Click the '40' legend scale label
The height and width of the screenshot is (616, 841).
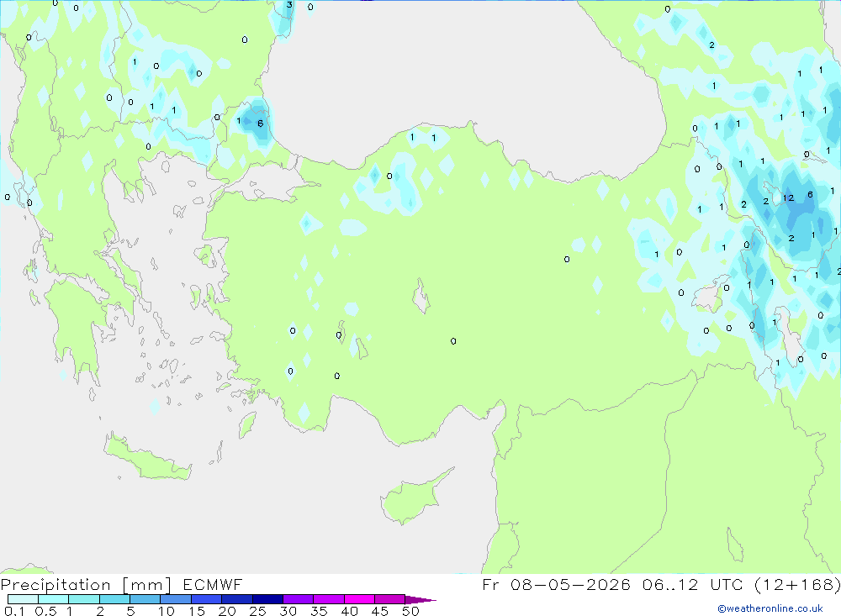pyautogui.click(x=350, y=611)
